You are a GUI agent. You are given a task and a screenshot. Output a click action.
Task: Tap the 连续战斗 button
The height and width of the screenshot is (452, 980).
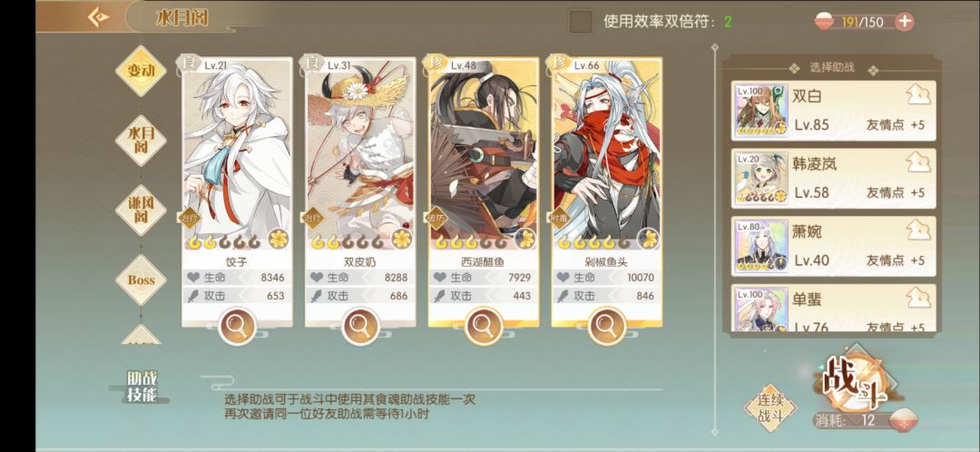(770, 408)
